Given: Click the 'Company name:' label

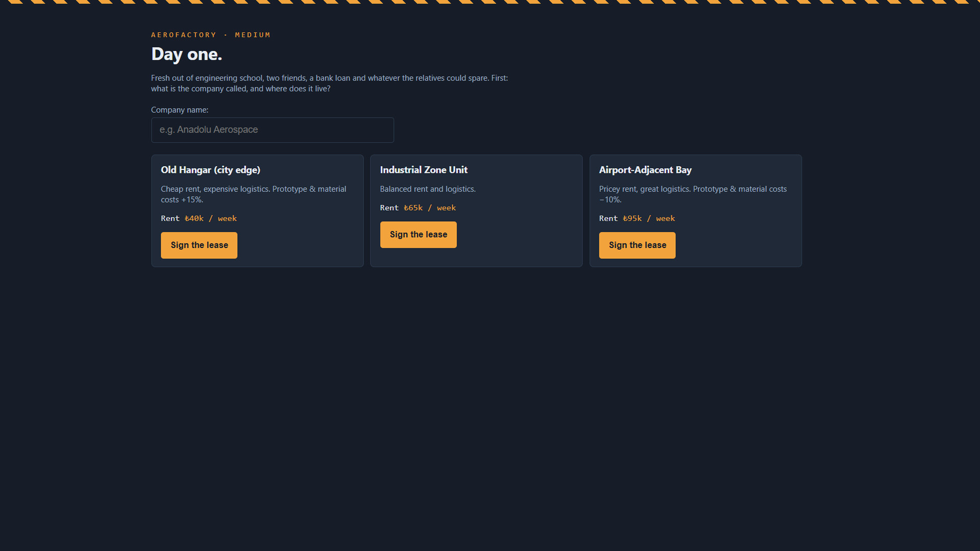Looking at the screenshot, I should 180,110.
